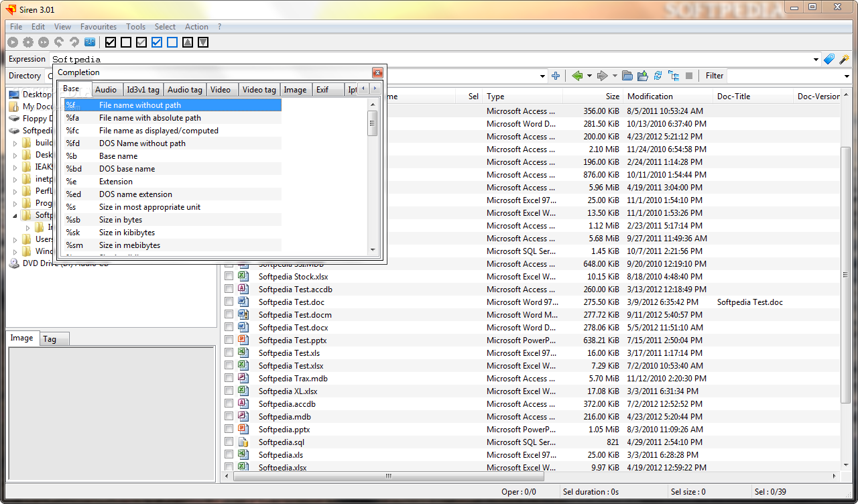Go back with the green left arrow
This screenshot has width=858, height=504.
click(x=577, y=76)
